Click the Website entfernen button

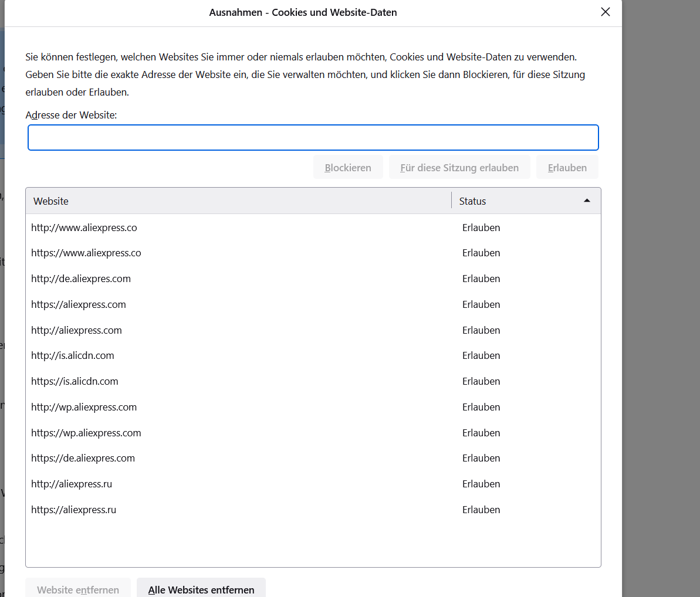pyautogui.click(x=78, y=589)
